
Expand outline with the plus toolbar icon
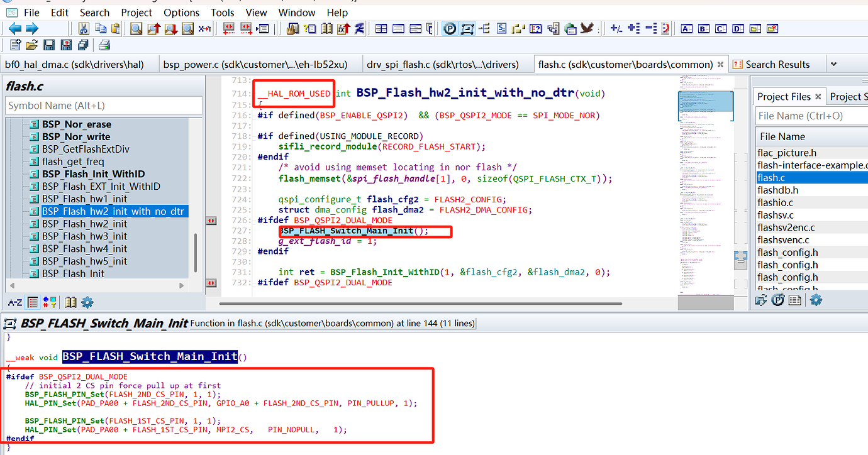pos(633,28)
